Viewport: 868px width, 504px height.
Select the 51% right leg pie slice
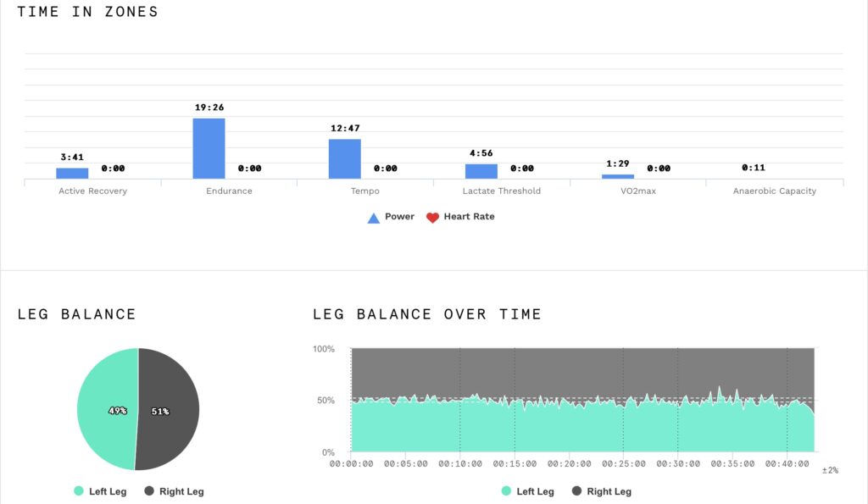tap(170, 410)
